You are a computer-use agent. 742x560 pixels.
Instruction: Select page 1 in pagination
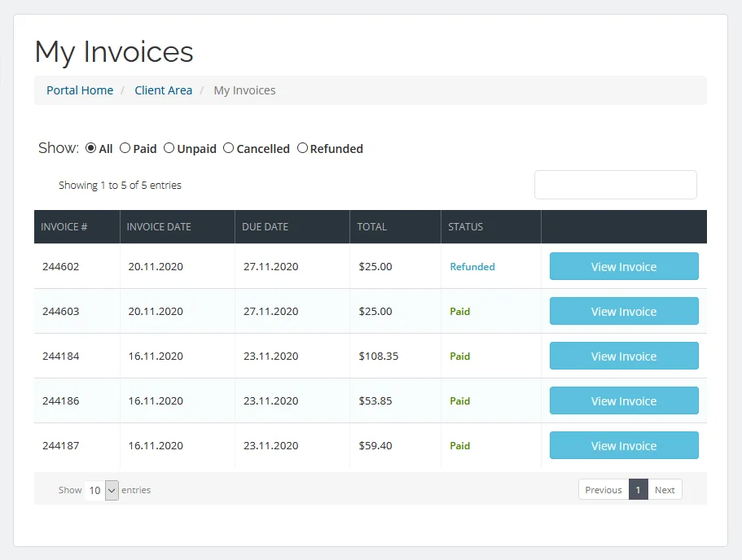(638, 489)
